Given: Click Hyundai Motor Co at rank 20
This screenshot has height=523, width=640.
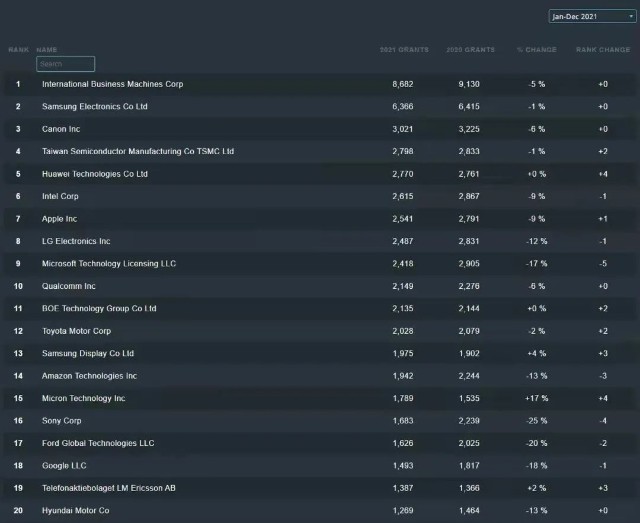Looking at the screenshot, I should 76,511.
